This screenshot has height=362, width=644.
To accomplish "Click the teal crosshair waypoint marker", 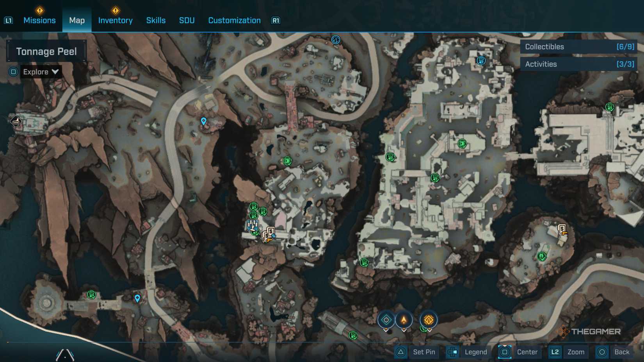I will (386, 320).
